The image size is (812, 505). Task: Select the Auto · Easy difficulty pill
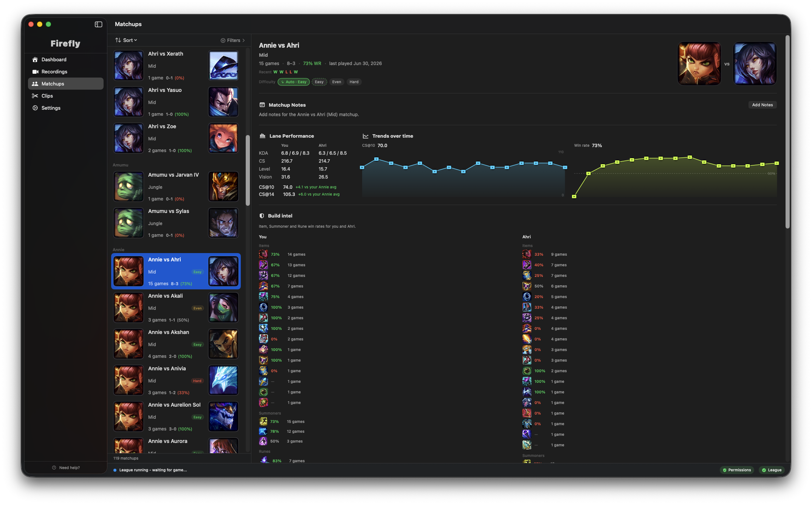coord(294,82)
